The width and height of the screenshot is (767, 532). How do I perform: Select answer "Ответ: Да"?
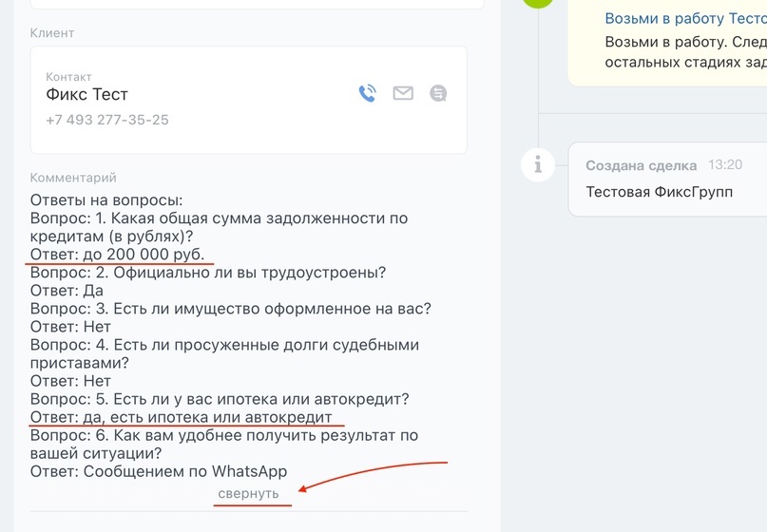67,291
